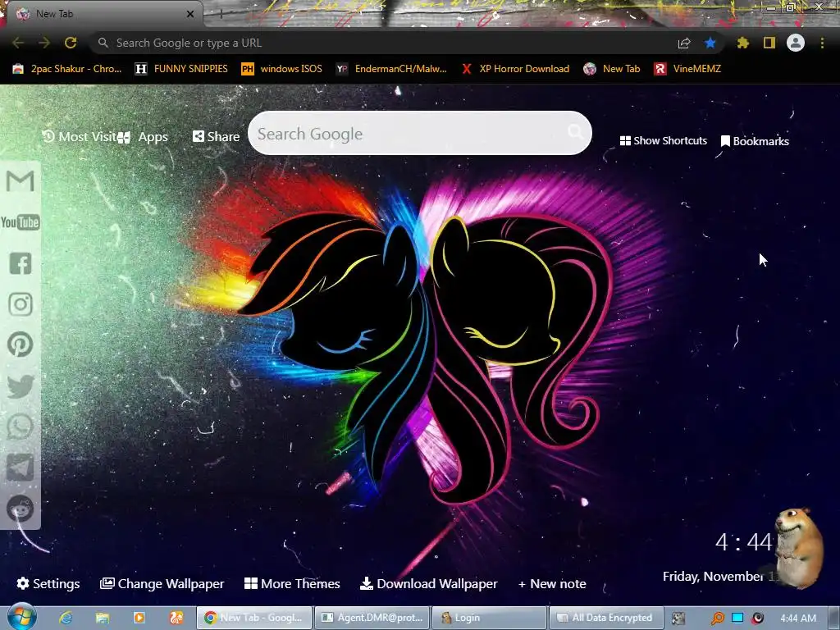This screenshot has width=840, height=630.
Task: Close the New Tab browser tab
Action: tap(190, 14)
